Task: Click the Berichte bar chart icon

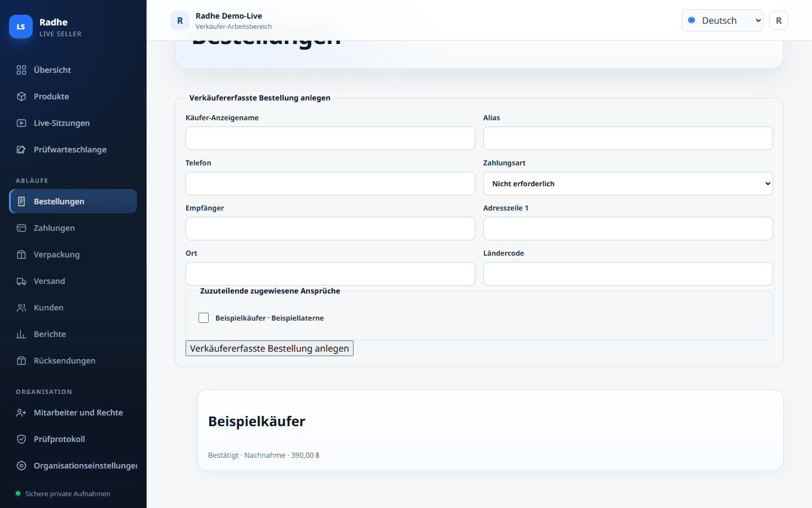Action: (21, 334)
